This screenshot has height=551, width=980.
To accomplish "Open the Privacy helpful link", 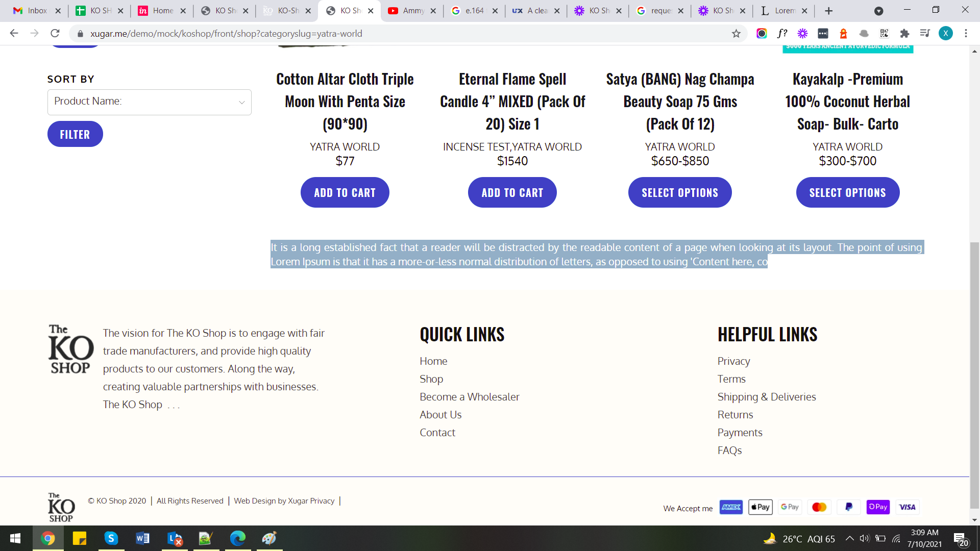I will pyautogui.click(x=733, y=361).
